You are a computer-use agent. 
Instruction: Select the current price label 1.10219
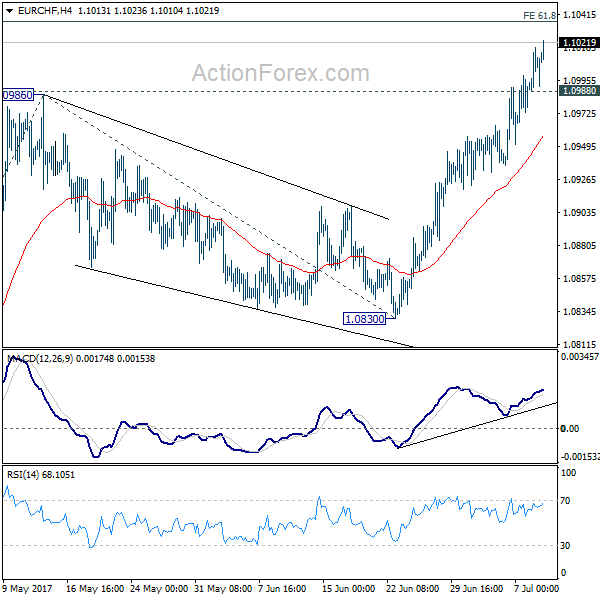579,42
